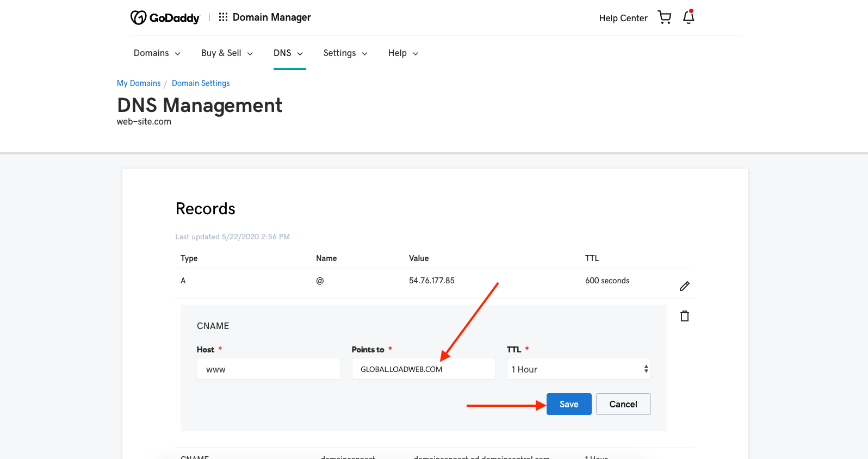868x459 pixels.
Task: Open the Help Center link
Action: [x=623, y=18]
